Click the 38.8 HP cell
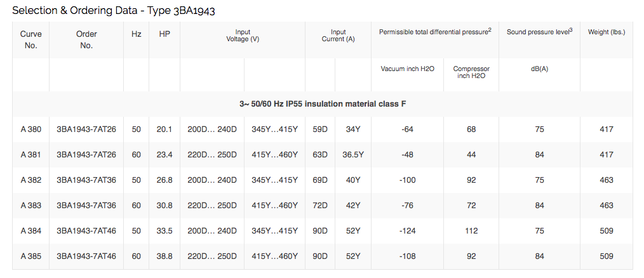 click(x=164, y=256)
